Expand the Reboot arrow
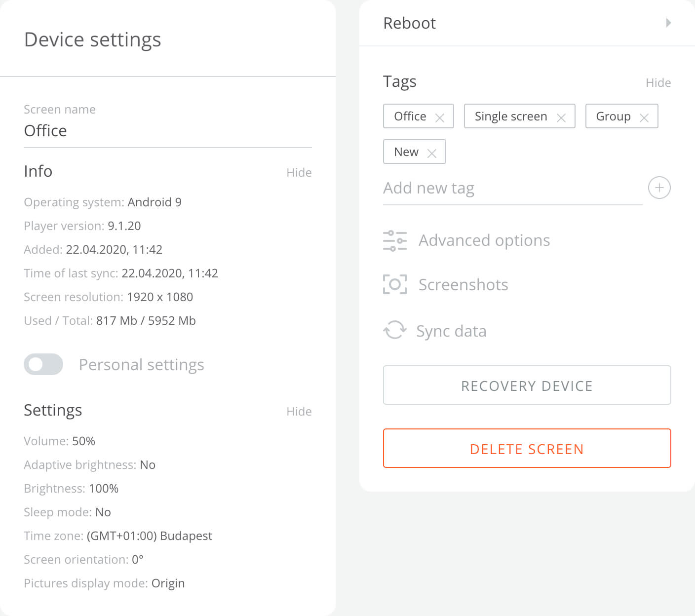Viewport: 695px width, 616px height. coord(668,23)
